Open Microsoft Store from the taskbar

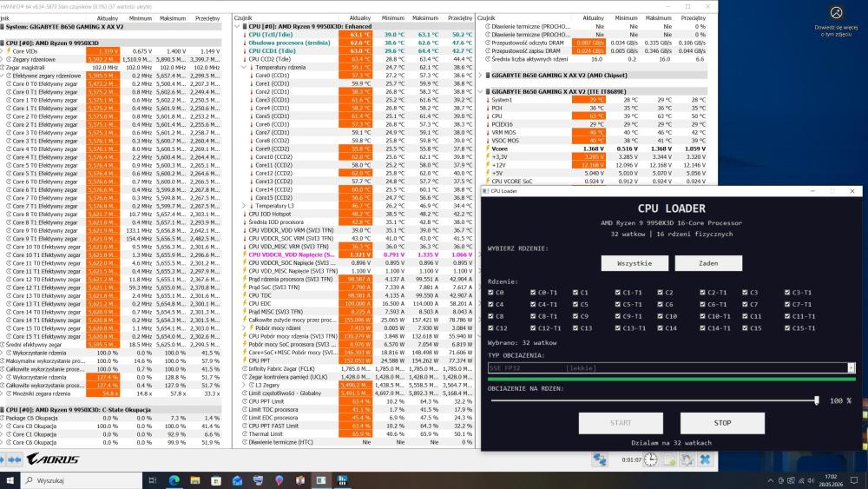coord(216,480)
